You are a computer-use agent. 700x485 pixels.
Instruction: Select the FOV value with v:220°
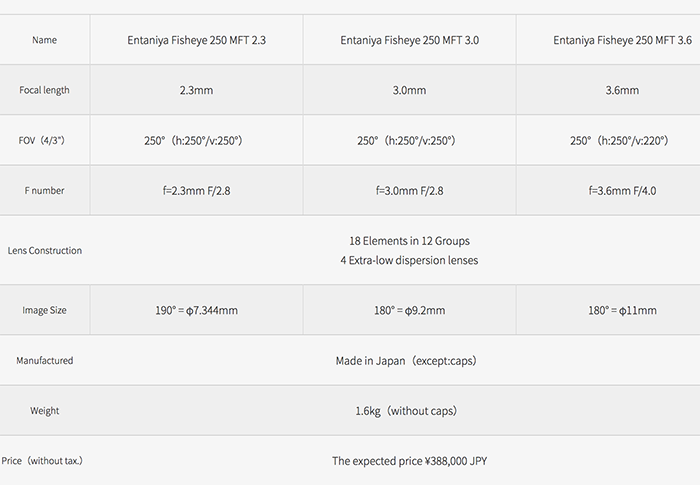623,140
